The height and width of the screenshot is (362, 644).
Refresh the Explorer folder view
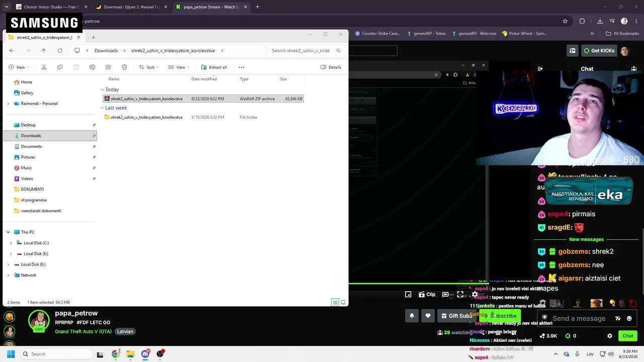pos(60,50)
